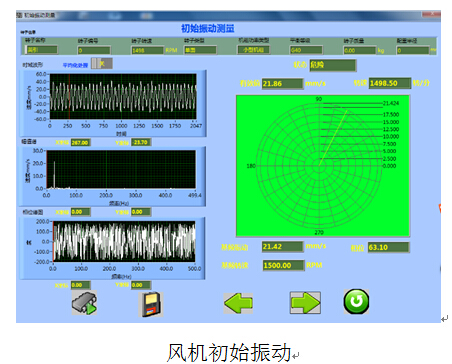This screenshot has width=452, height=364.
Task: Go forward with the green right arrow
Action: pyautogui.click(x=305, y=303)
